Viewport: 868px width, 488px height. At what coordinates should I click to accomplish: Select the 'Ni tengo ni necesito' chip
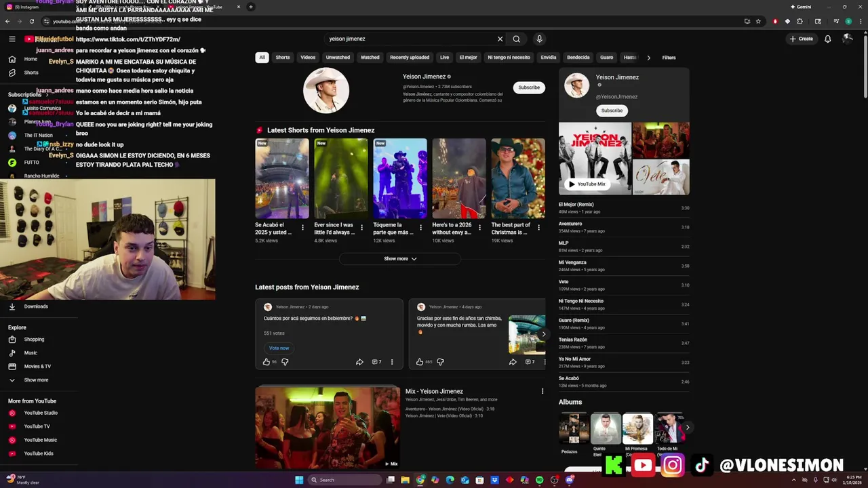click(x=509, y=58)
